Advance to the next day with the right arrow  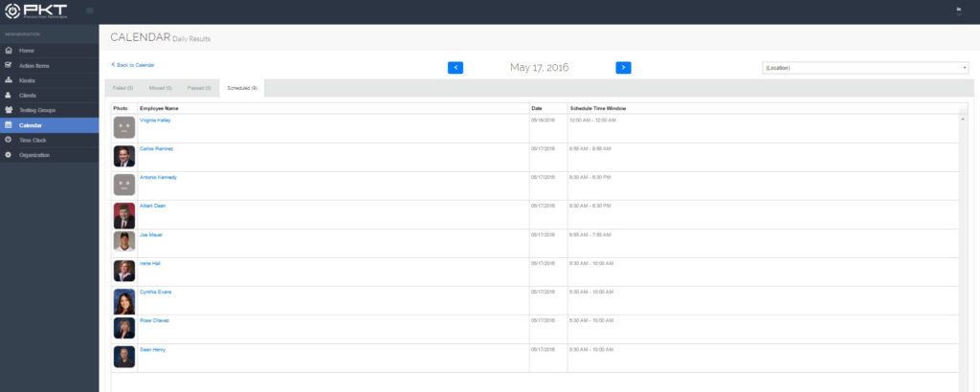(x=623, y=67)
